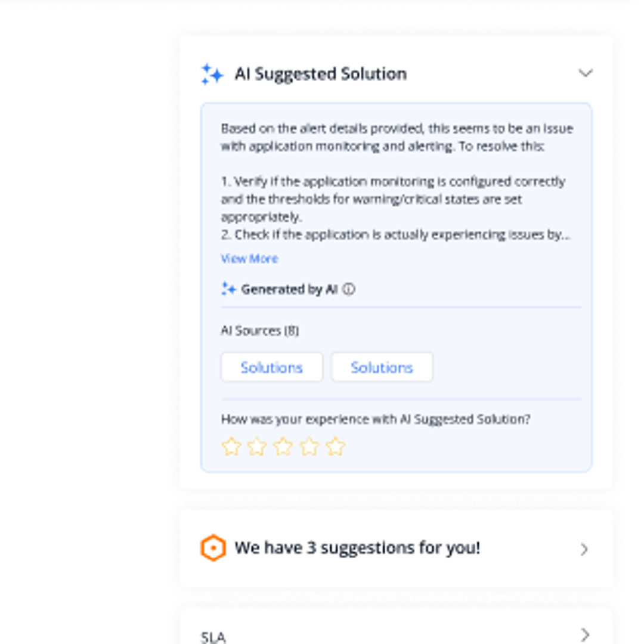Open the info icon beside Generated by AI
The height and width of the screenshot is (644, 644).
tap(349, 289)
